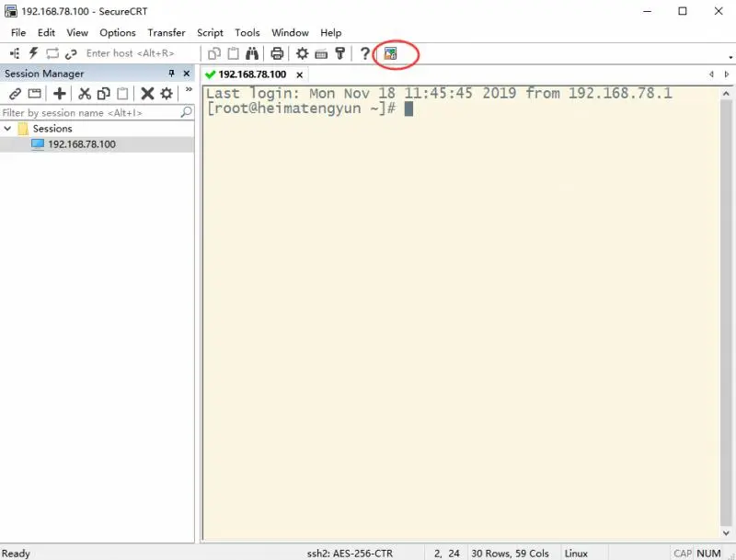Click Paste icon in Session Manager
736x560 pixels.
(x=122, y=94)
